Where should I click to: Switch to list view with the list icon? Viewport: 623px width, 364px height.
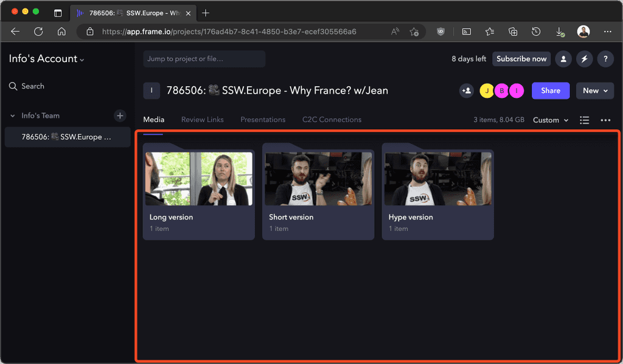tap(584, 120)
